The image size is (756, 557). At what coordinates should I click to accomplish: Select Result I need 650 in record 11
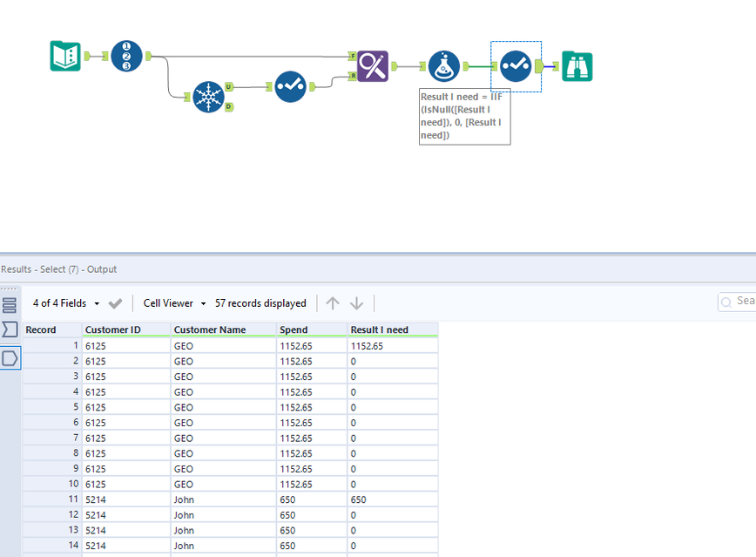click(x=393, y=499)
